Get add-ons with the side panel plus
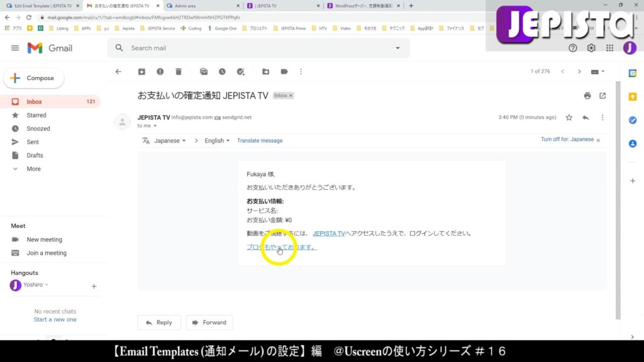Viewport: 644px width, 362px height. pos(633,180)
